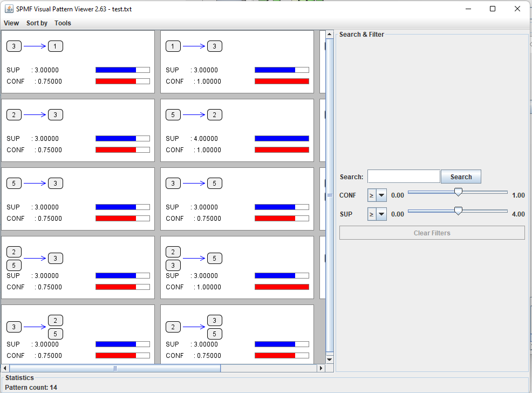
Task: Click the split pane divider grip
Action: click(x=330, y=195)
